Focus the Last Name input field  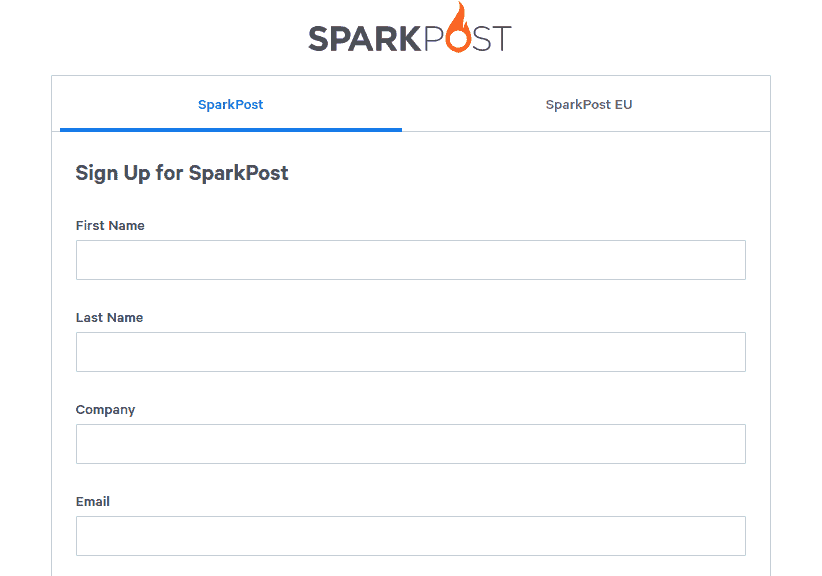click(x=411, y=352)
